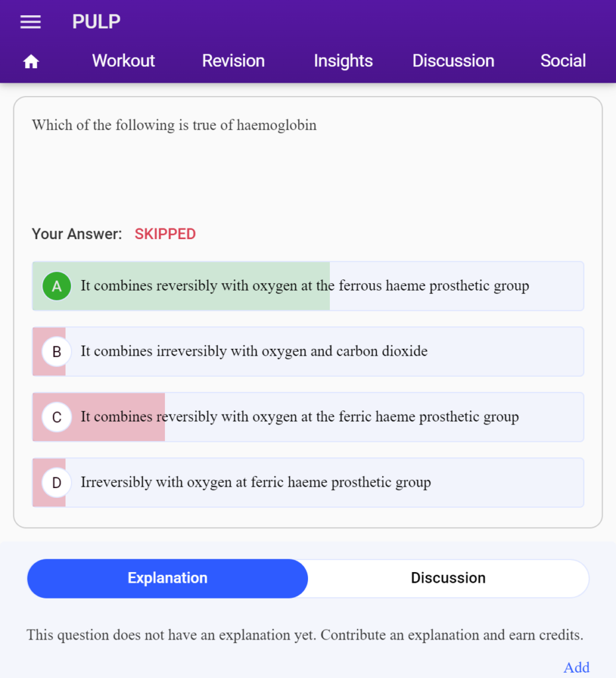Choose reversibly at ferric haeme answer
Screen dimensions: 616x678
coord(308,417)
